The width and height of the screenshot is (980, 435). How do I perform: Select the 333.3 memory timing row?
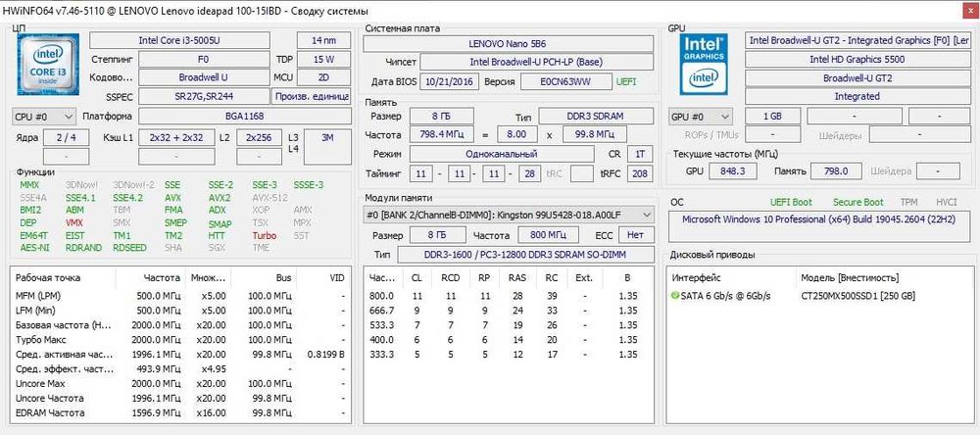pyautogui.click(x=508, y=354)
